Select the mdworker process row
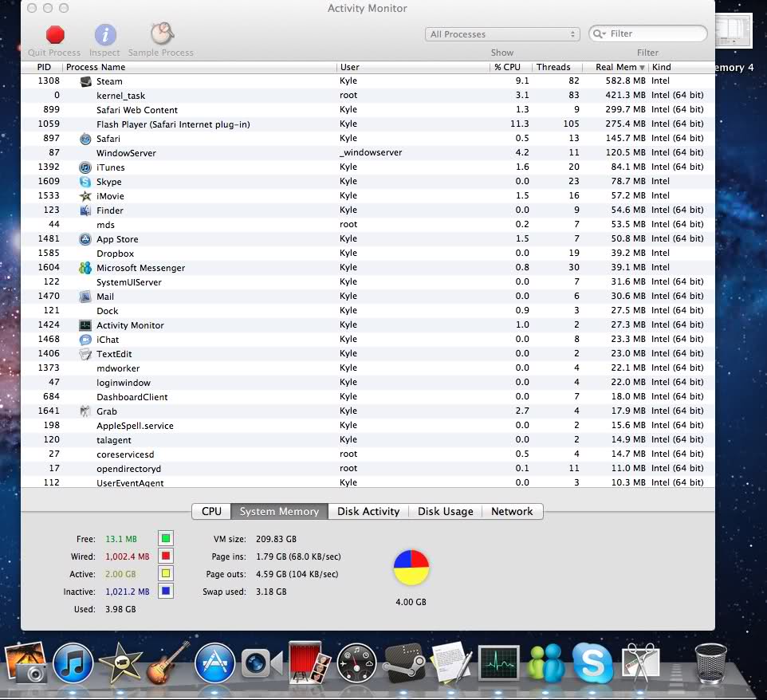 click(x=368, y=368)
